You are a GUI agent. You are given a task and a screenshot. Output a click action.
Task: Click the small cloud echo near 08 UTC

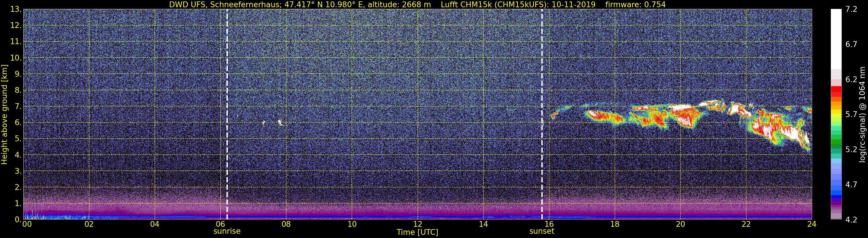coord(280,122)
